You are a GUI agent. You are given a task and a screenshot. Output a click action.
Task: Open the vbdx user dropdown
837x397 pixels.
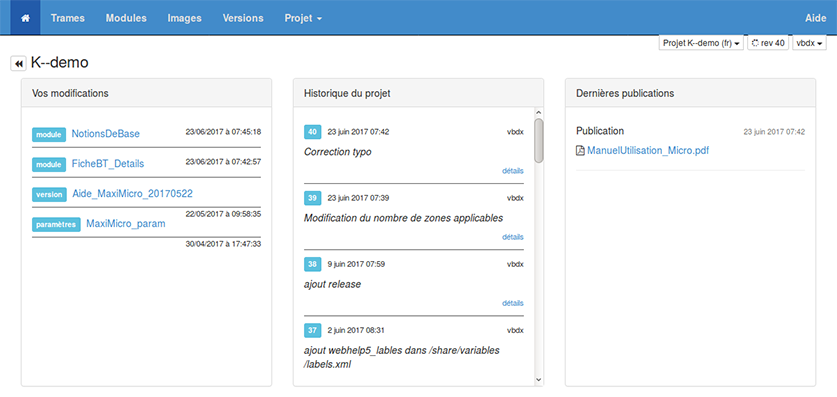[809, 43]
